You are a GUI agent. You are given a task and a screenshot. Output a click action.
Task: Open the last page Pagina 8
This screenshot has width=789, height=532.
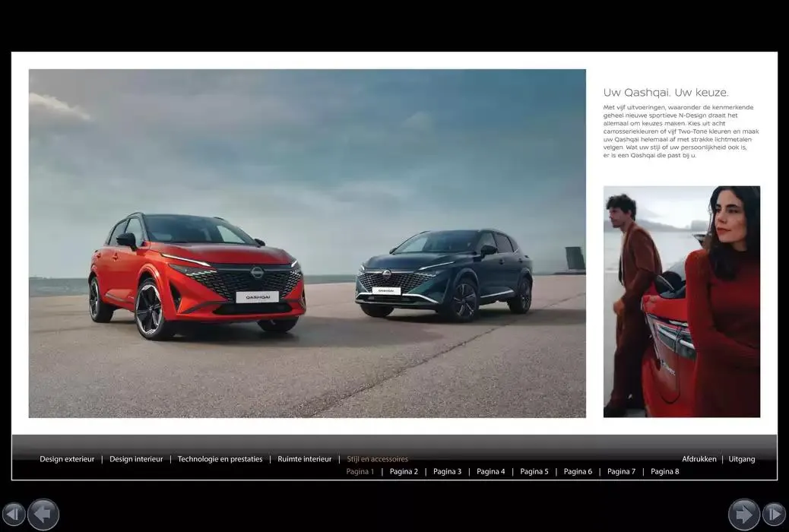664,470
